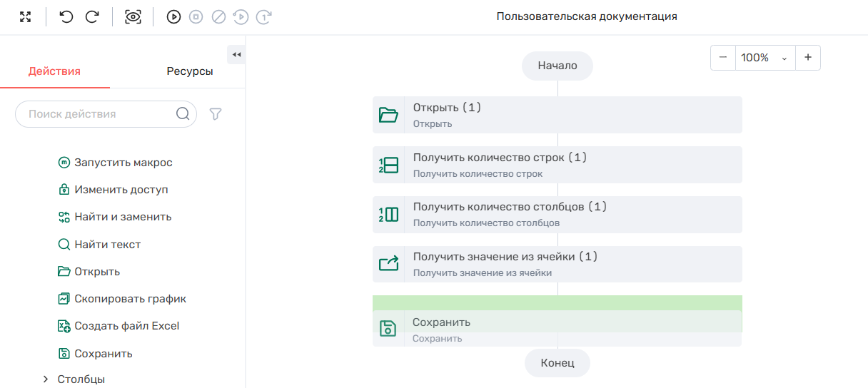Collapse the left actions panel
The height and width of the screenshot is (388, 868).
(x=236, y=55)
